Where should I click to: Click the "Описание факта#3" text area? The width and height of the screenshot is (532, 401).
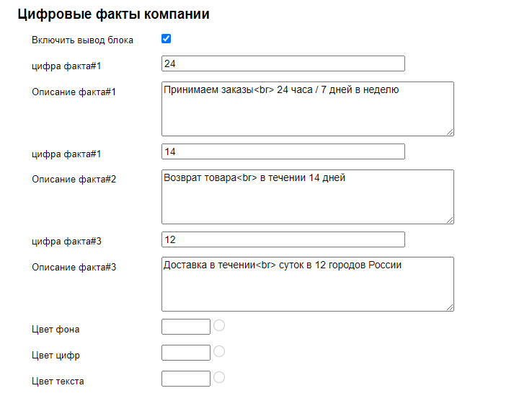(307, 283)
